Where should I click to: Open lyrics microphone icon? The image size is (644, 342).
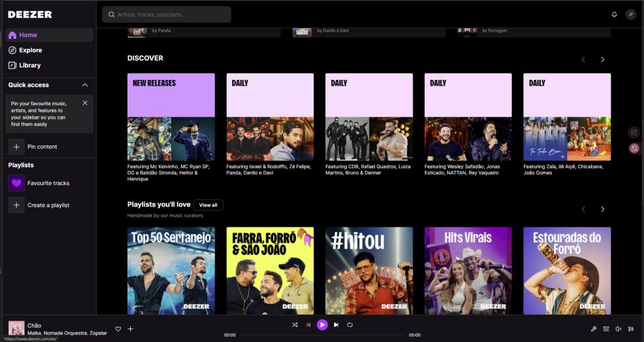(x=594, y=329)
